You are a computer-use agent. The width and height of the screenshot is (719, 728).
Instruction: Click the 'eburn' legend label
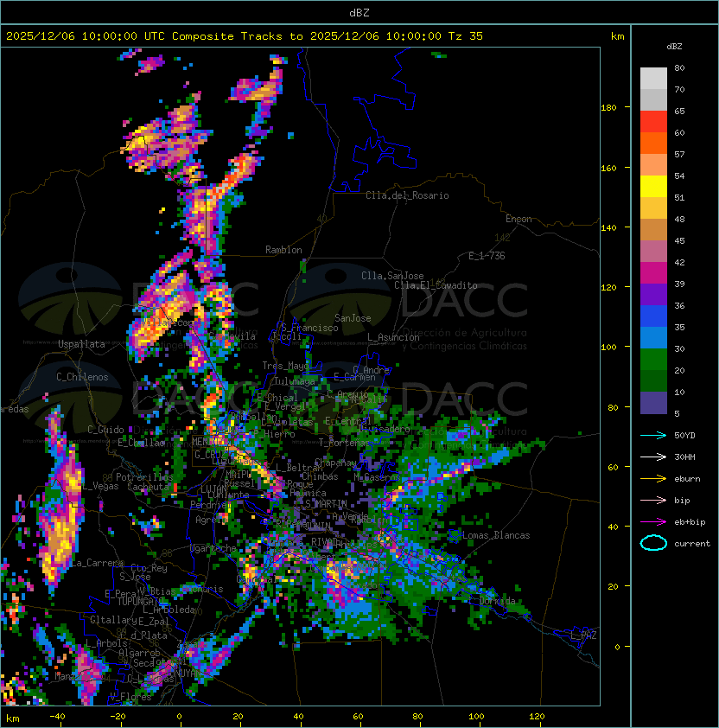[687, 479]
